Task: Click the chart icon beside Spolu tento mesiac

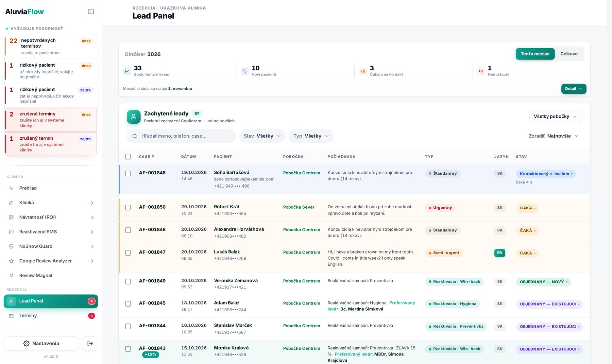Action: point(127,71)
